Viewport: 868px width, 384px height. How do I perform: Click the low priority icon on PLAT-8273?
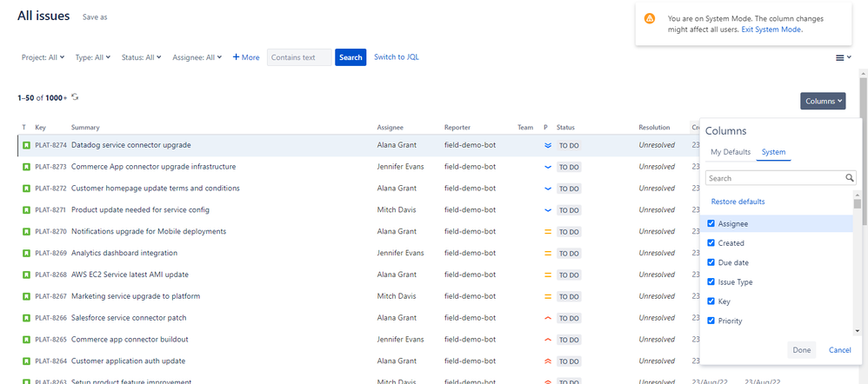pos(547,167)
